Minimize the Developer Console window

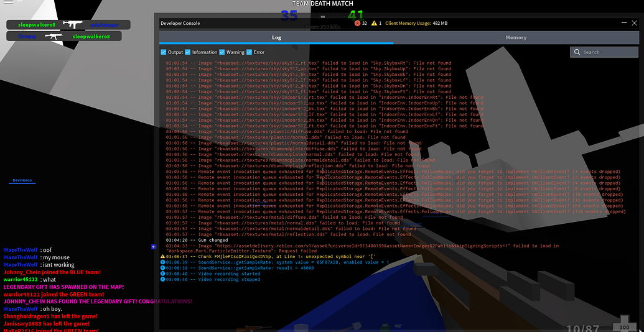624,24
